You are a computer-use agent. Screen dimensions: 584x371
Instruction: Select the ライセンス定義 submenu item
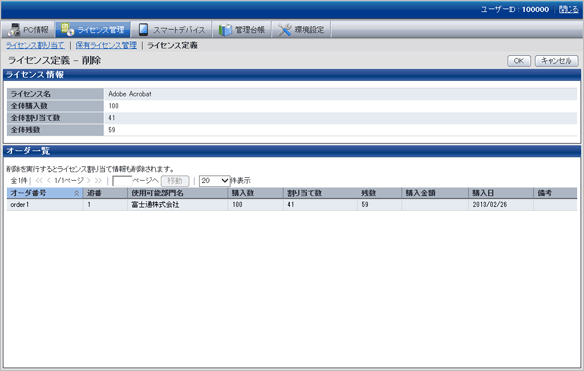[x=172, y=45]
